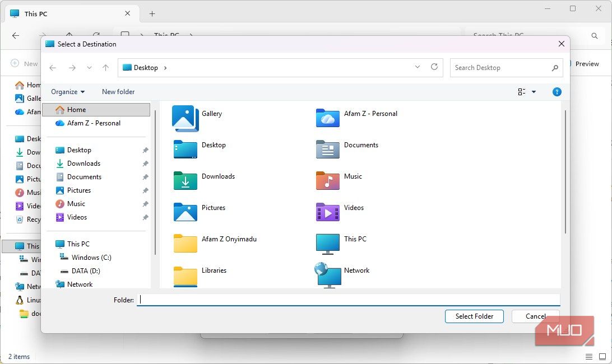
Task: Click into the Folder name field
Action: [348, 300]
